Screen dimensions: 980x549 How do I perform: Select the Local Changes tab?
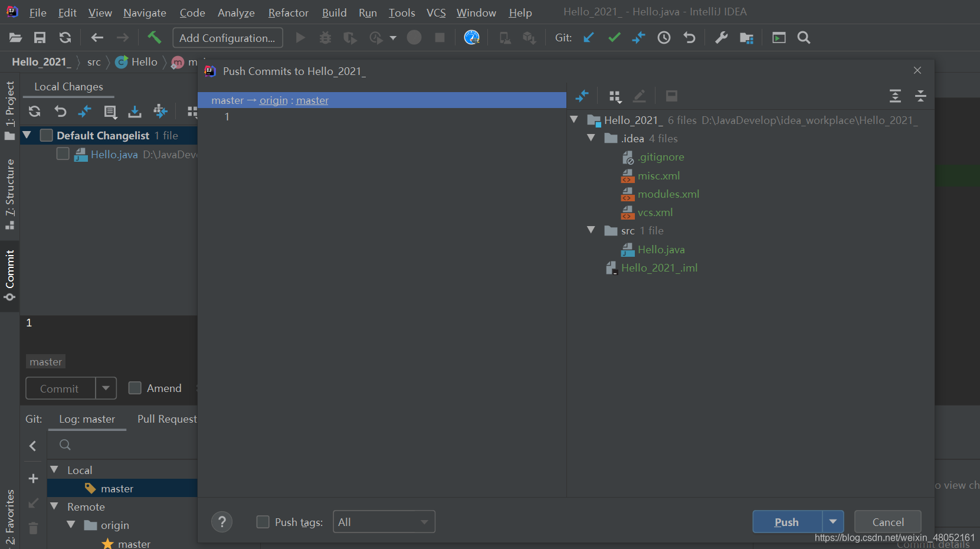coord(68,87)
